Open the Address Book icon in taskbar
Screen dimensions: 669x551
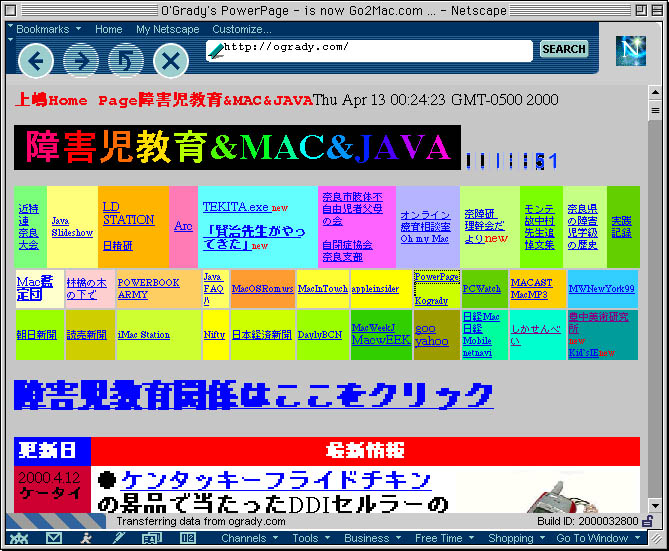(152, 538)
